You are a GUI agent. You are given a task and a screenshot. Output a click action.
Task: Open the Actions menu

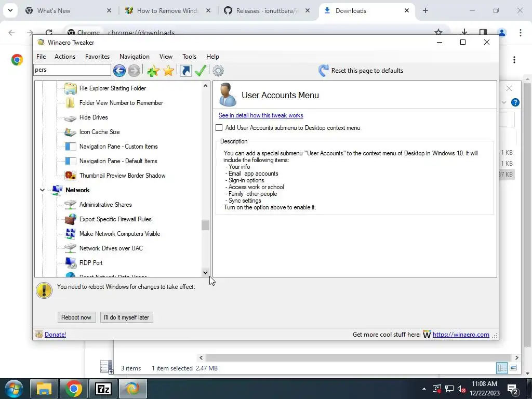tap(65, 57)
